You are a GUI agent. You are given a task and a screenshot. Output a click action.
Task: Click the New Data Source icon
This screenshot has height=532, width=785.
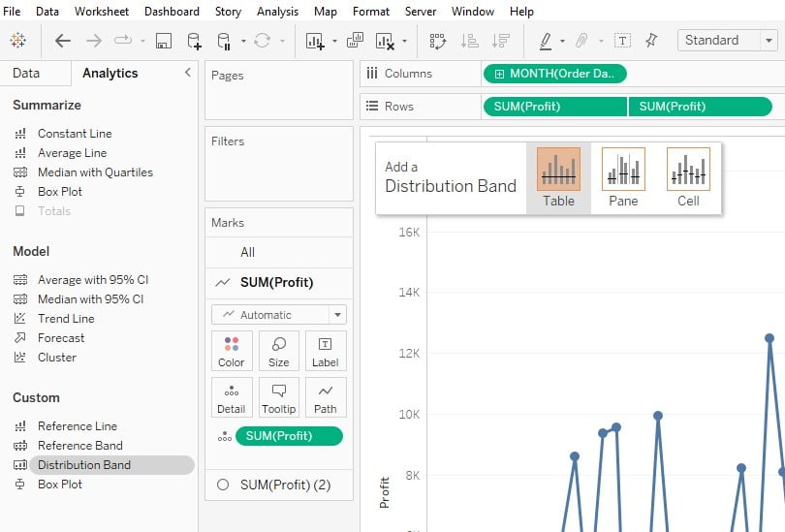(194, 41)
